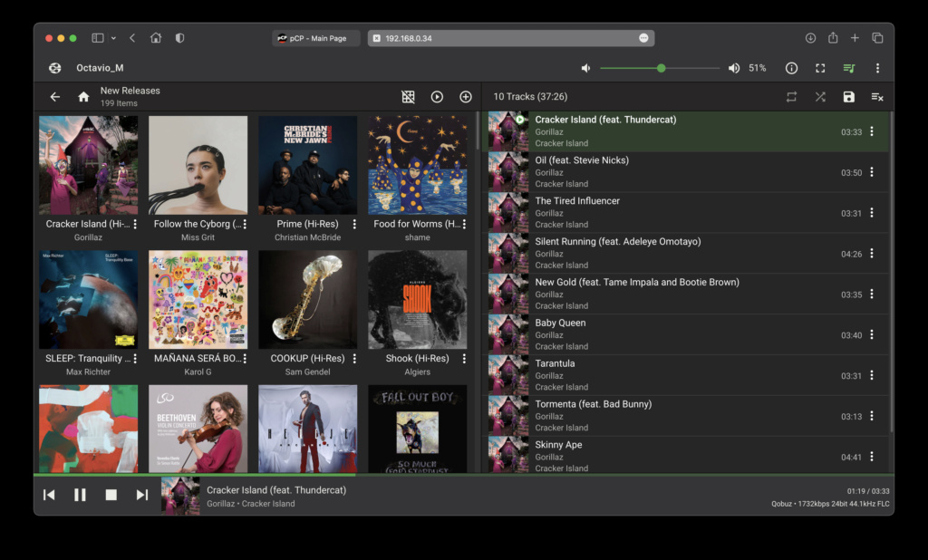
Task: Save the queue with the floppy disk icon
Action: point(848,96)
